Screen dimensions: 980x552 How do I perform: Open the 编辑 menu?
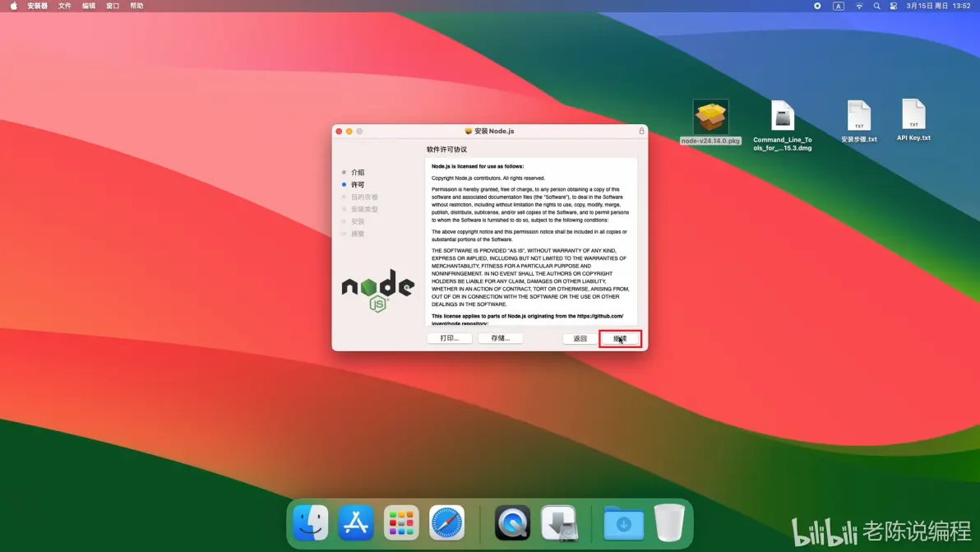[89, 6]
